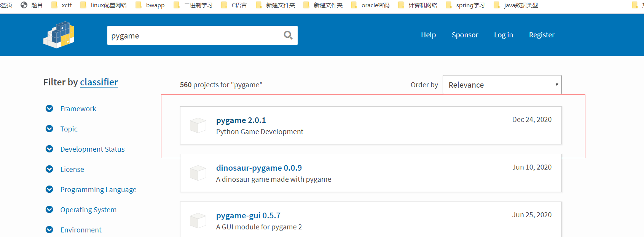This screenshot has height=237, width=644.
Task: Open the Order by Relevance dropdown
Action: coord(502,85)
